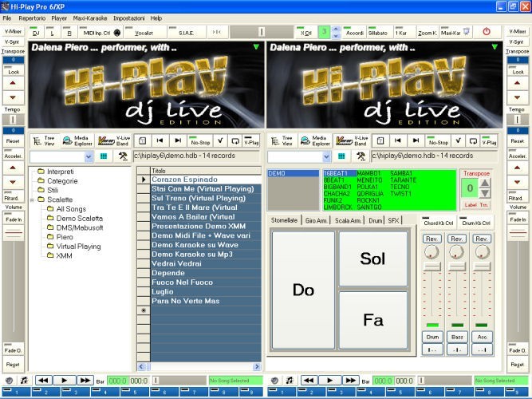Click the Rev. button above Bass
The height and width of the screenshot is (399, 532).
tap(457, 239)
